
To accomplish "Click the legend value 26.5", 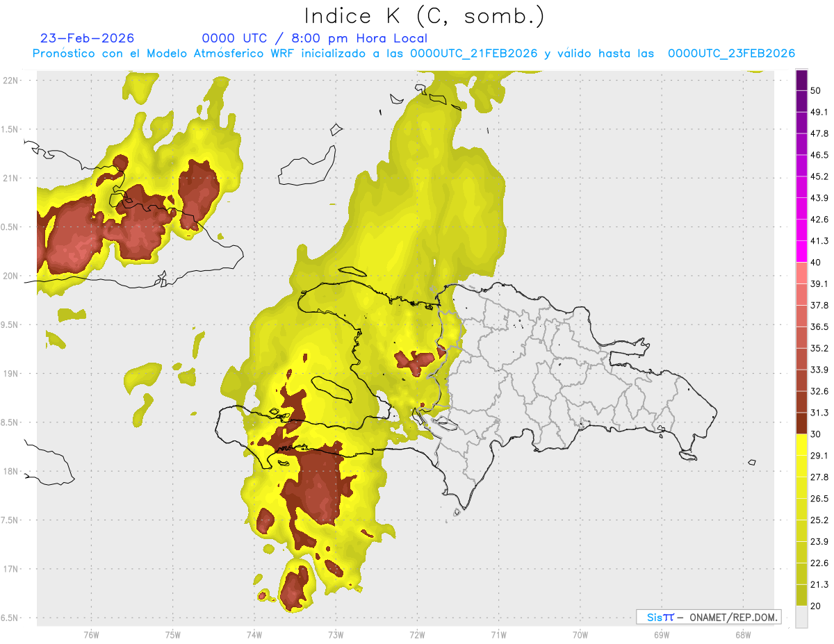I will click(x=819, y=499).
